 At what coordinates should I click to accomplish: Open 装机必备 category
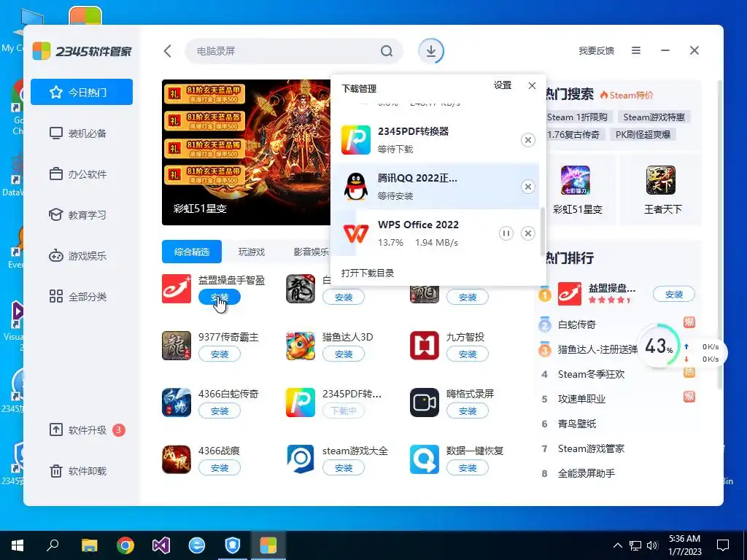point(82,133)
